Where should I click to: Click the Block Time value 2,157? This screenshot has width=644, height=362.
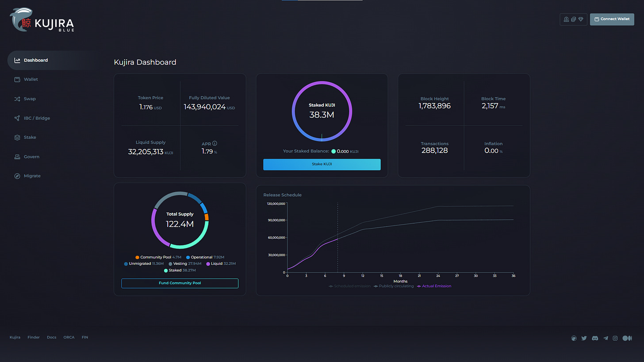pyautogui.click(x=490, y=106)
